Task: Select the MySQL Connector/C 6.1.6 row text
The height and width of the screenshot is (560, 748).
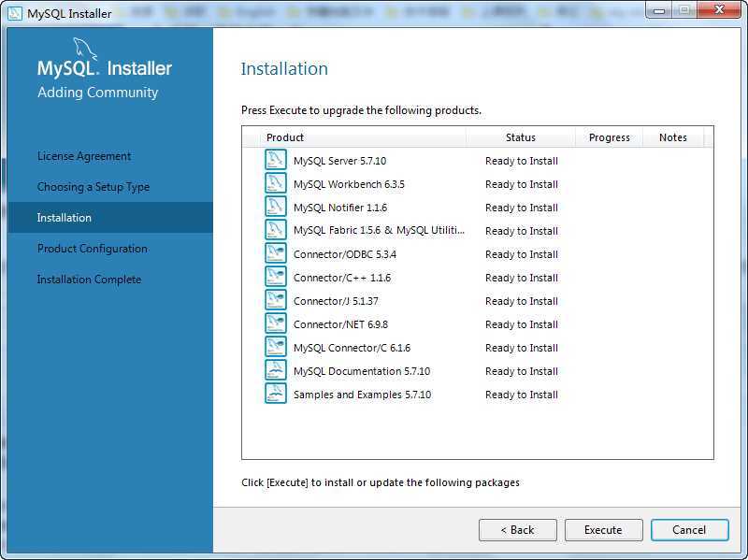Action: point(352,348)
